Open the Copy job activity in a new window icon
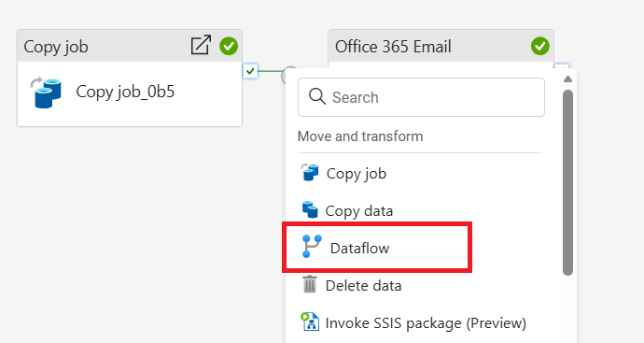The width and height of the screenshot is (644, 343). [201, 45]
